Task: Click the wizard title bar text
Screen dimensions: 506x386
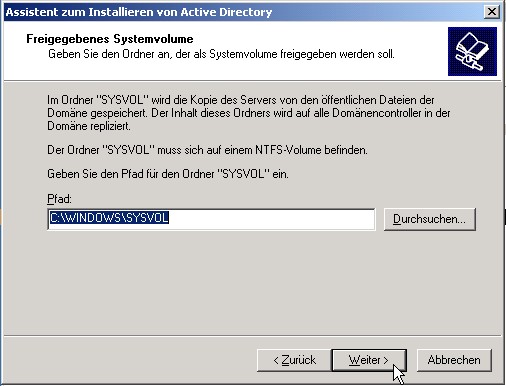Action: [139, 12]
